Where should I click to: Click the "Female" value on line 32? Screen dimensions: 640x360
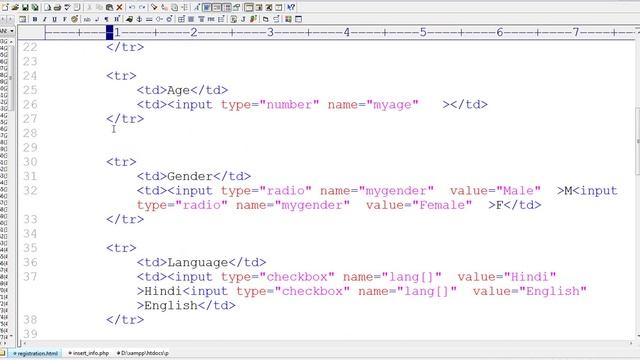coord(442,205)
